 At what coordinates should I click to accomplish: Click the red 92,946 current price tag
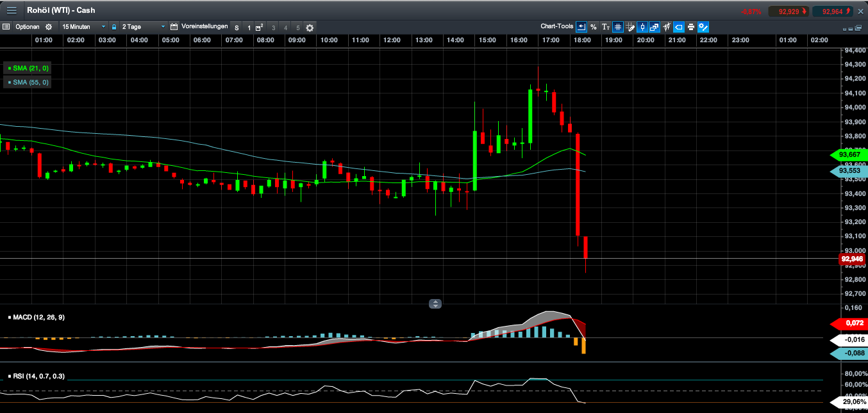852,259
